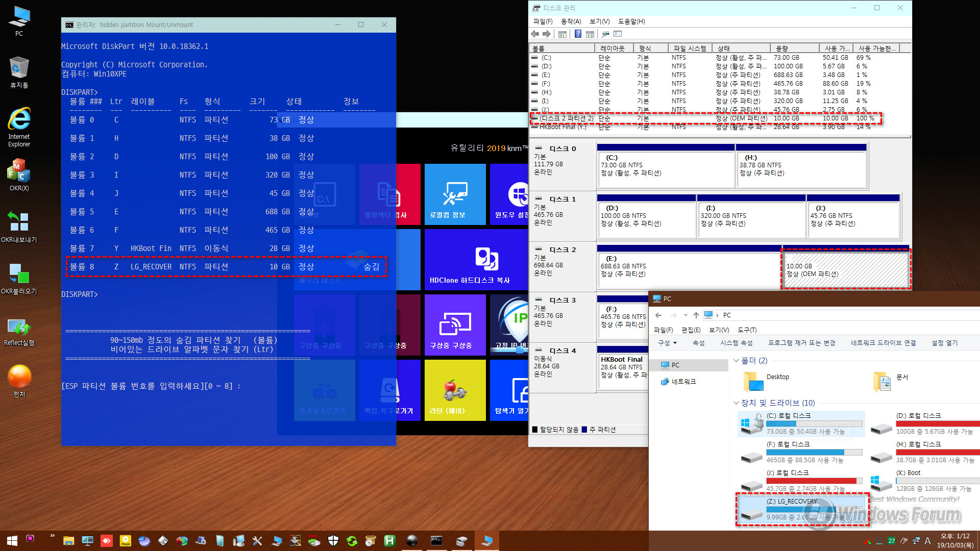
Task: Click the forward arrow in Disk Management toolbar
Action: 547,34
